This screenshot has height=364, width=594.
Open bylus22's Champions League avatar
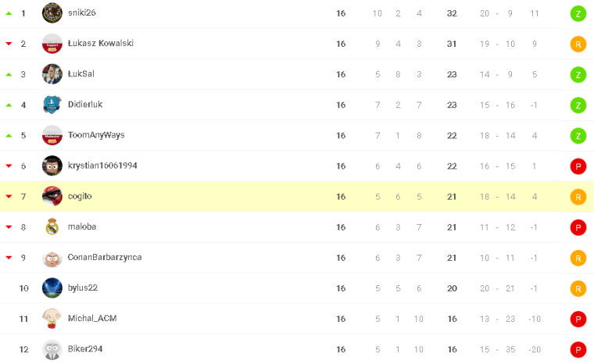(x=52, y=288)
